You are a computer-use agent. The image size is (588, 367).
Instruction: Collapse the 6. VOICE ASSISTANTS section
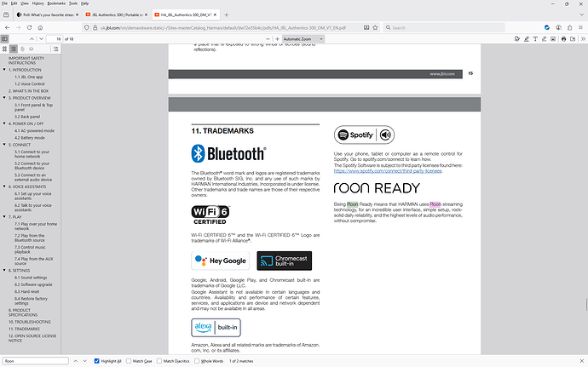click(4, 186)
